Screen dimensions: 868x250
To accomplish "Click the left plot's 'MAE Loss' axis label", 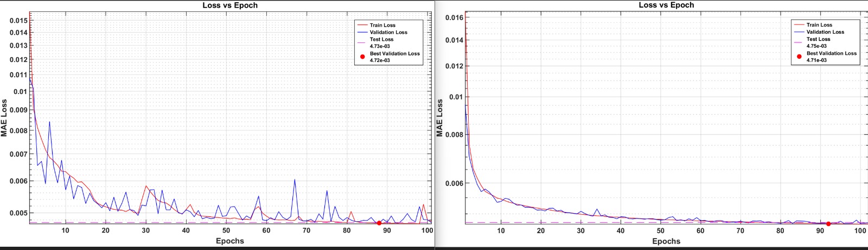I will [4, 118].
